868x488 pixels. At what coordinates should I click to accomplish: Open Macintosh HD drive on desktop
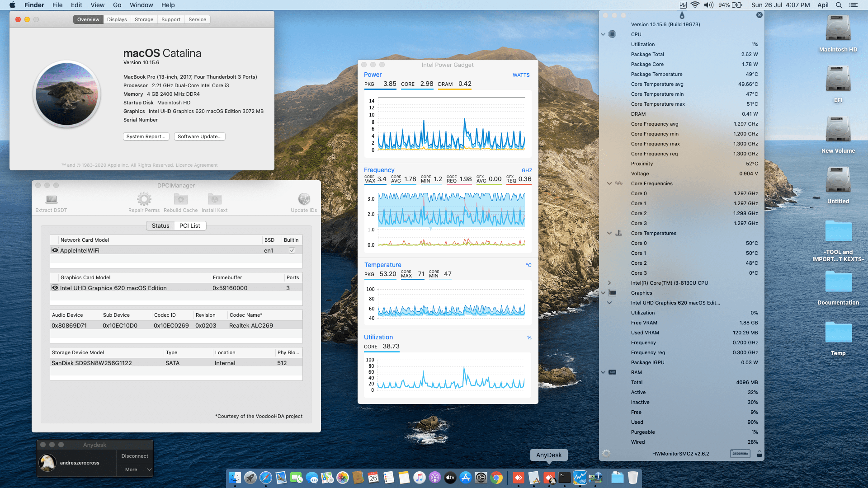pyautogui.click(x=838, y=28)
